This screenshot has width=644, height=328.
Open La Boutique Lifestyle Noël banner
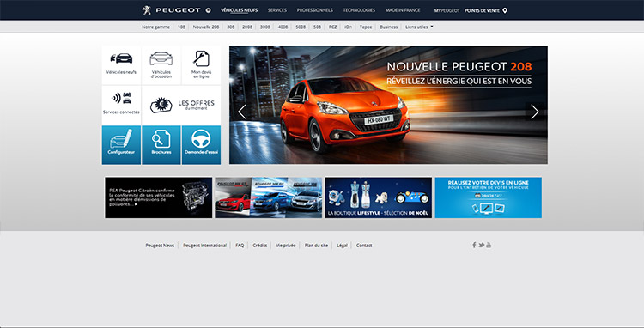click(379, 197)
